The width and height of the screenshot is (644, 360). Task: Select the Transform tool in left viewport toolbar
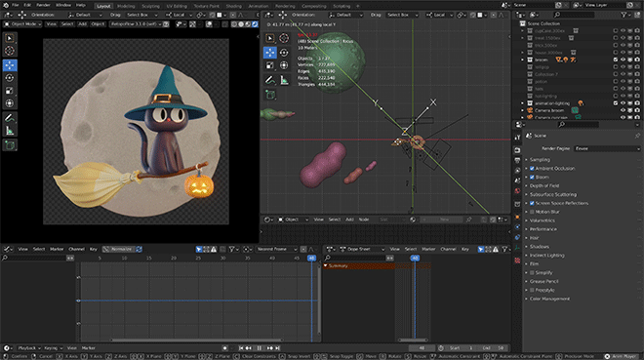pos(10,103)
